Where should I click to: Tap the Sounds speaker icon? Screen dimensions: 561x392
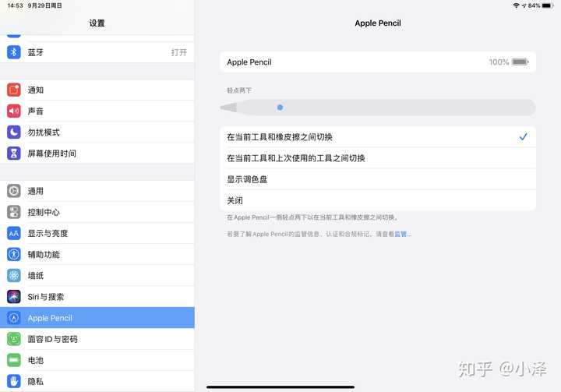[x=13, y=111]
